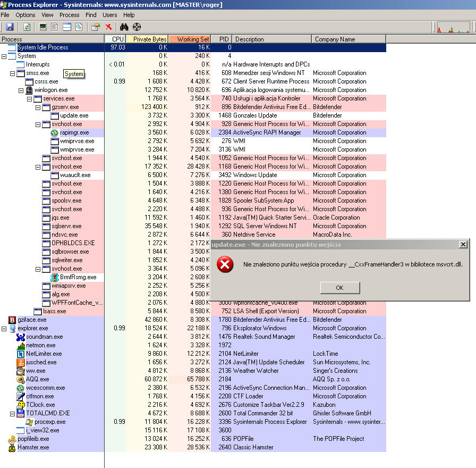The image size is (476, 468).
Task: Click OK in update.exe error dialog
Action: coord(340,288)
